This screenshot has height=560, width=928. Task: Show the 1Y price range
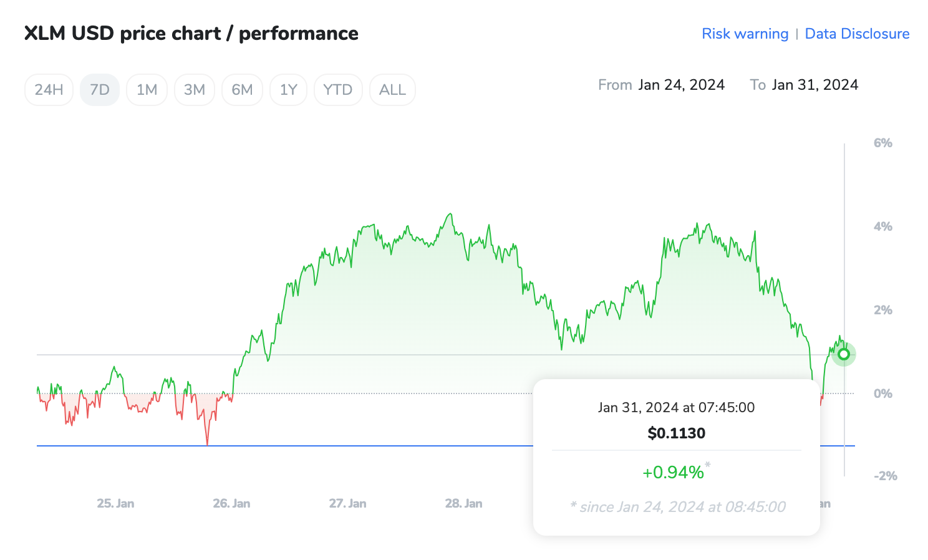tap(288, 90)
